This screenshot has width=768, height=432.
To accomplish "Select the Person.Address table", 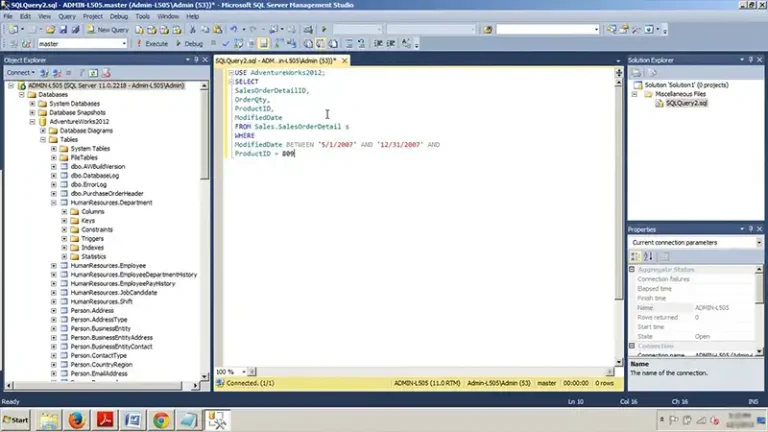I will pyautogui.click(x=92, y=311).
